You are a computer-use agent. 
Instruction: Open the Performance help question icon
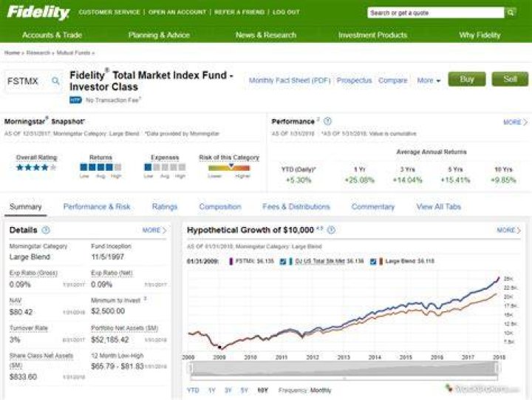(x=327, y=121)
